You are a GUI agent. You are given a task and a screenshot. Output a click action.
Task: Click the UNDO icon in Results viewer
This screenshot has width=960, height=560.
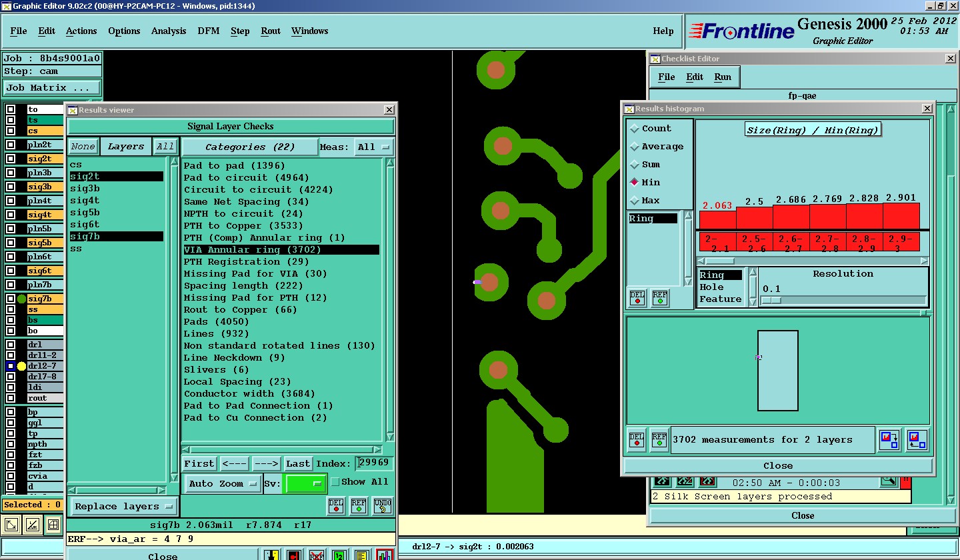(x=382, y=506)
